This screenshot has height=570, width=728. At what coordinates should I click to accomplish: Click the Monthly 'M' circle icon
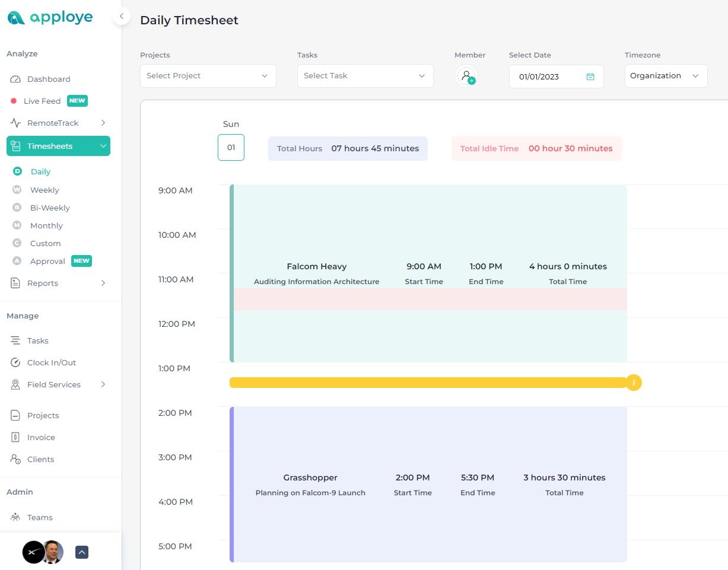point(17,225)
